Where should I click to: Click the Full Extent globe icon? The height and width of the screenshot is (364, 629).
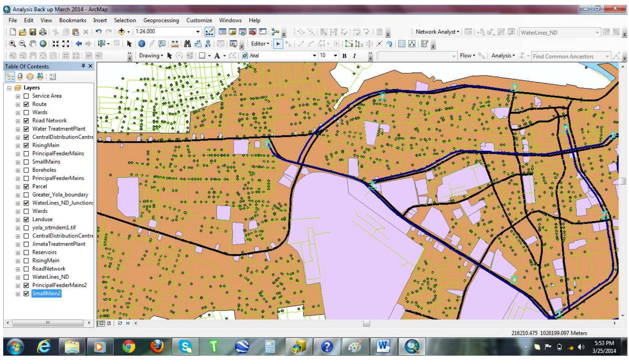[43, 44]
